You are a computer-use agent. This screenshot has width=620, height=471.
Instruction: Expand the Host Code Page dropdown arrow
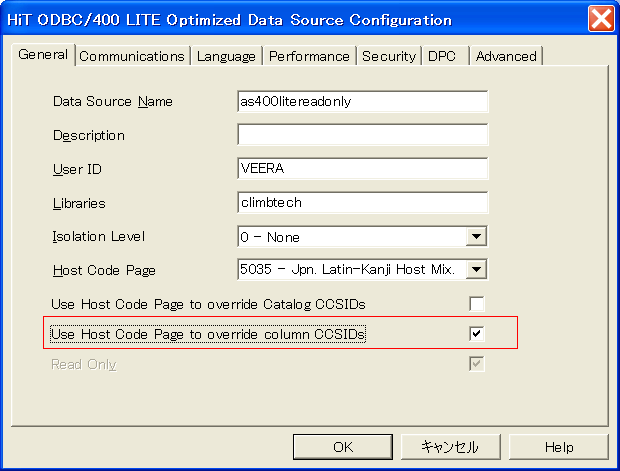(x=476, y=270)
